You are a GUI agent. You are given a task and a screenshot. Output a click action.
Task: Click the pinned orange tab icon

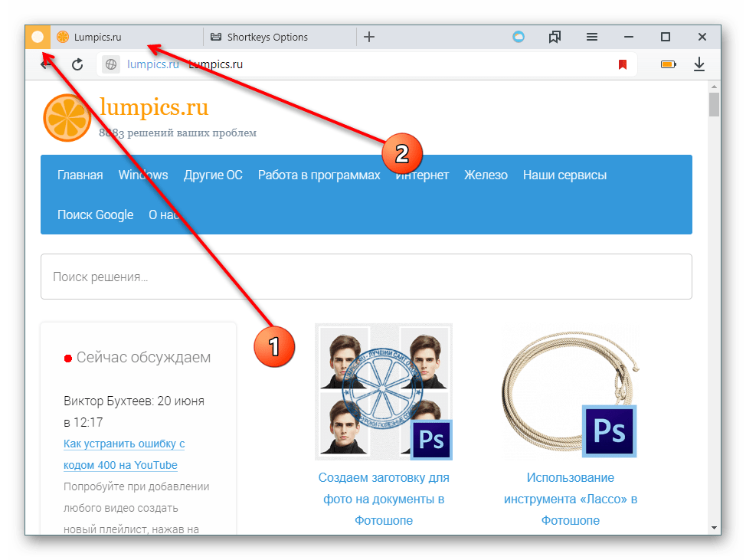coord(38,37)
